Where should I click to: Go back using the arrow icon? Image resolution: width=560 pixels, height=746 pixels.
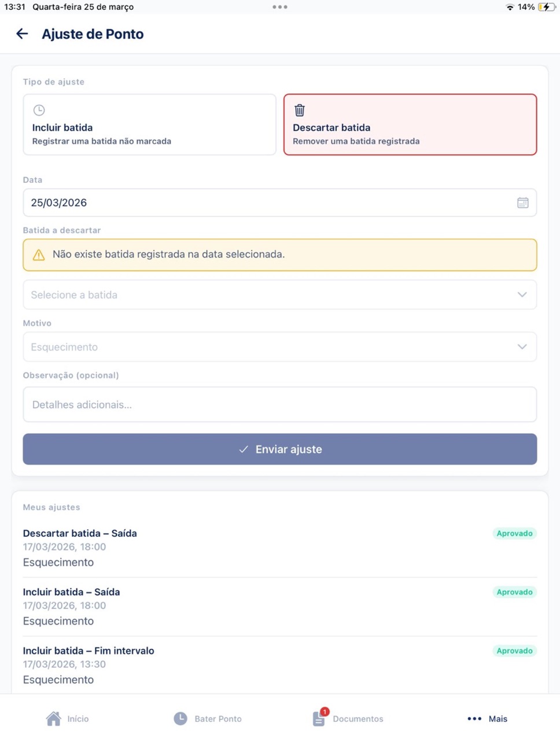point(22,34)
